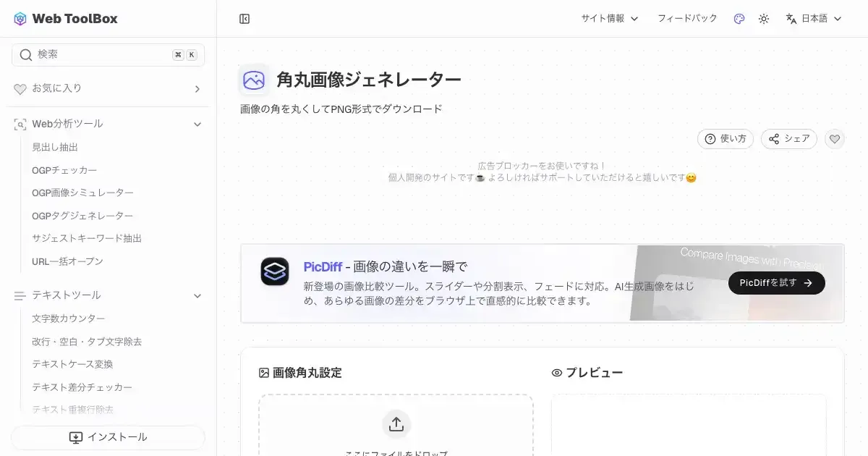The width and height of the screenshot is (868, 456).
Task: Expand the お気に入り favorites section
Action: (197, 89)
